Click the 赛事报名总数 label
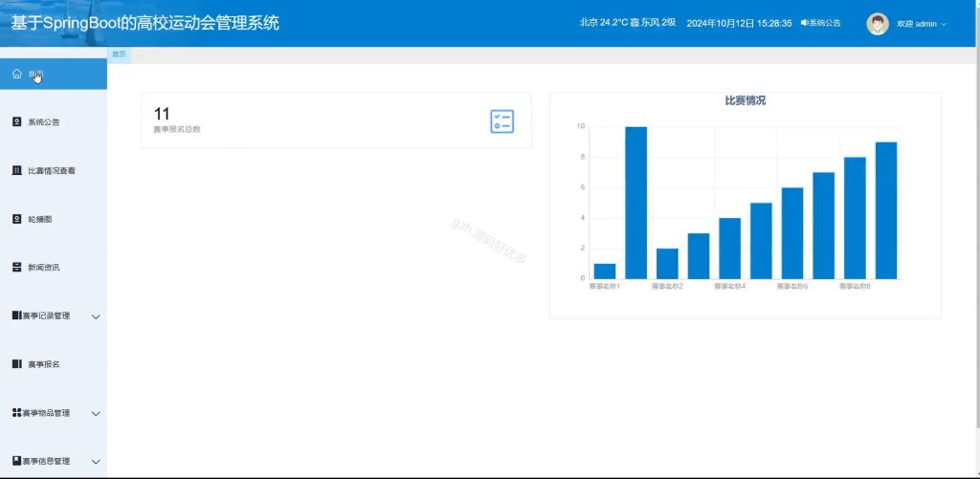Screen dimensions: 980x479 [177, 129]
